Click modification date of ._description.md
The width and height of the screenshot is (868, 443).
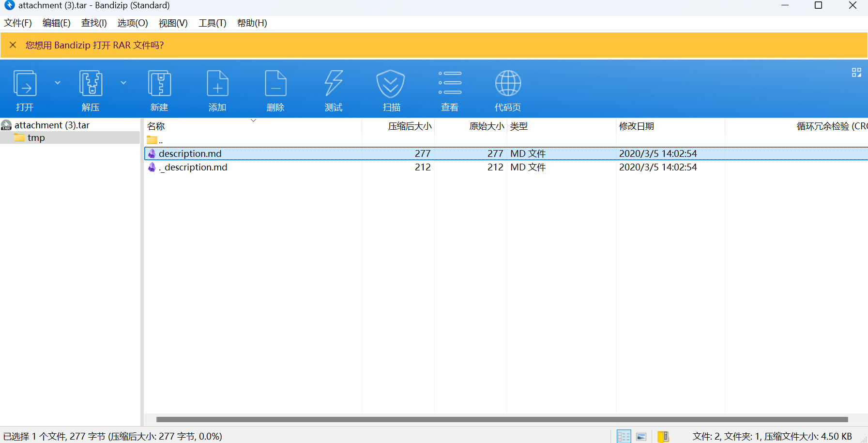point(658,167)
